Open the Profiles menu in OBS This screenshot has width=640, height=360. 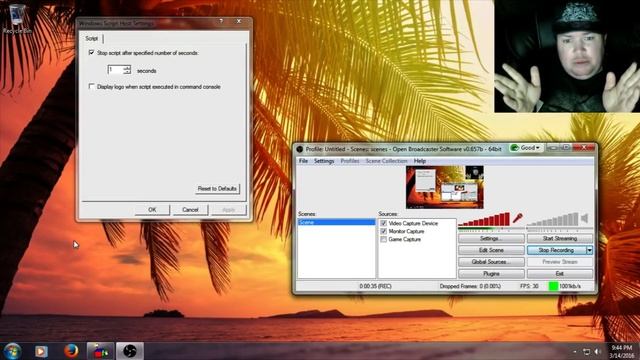350,161
